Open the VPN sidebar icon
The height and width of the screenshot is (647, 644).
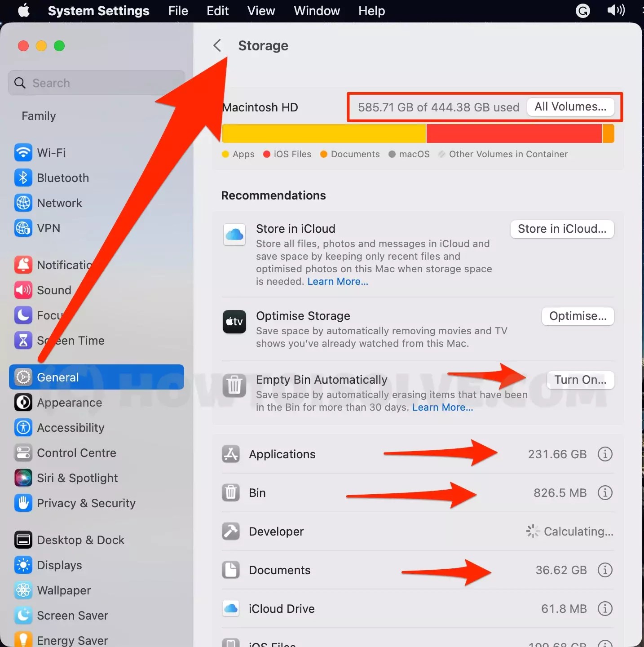23,228
